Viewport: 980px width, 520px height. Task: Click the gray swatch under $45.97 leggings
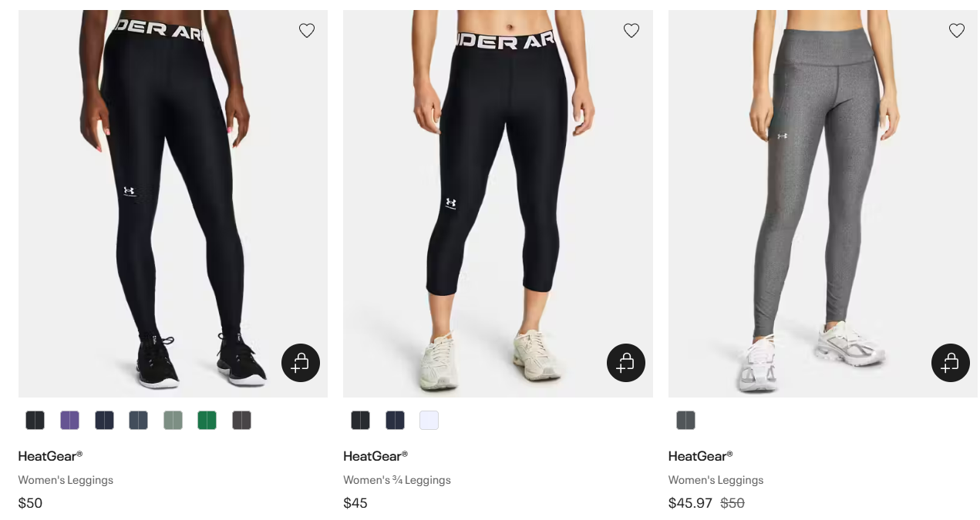click(x=685, y=420)
